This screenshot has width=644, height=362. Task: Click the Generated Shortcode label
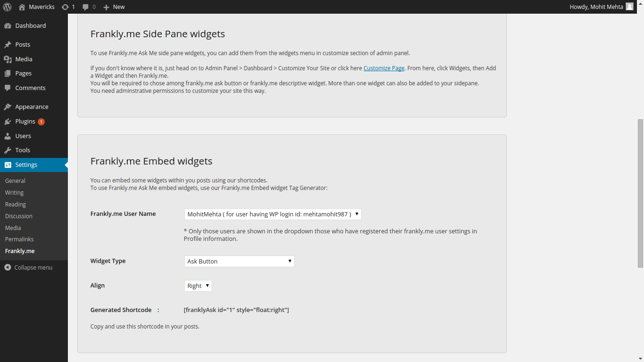[121, 310]
